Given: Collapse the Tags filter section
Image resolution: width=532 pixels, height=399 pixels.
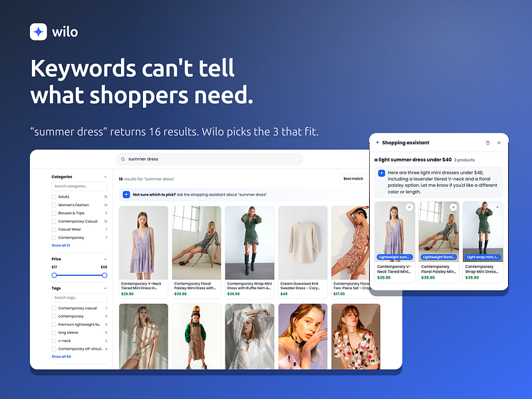Looking at the screenshot, I should (x=105, y=288).
